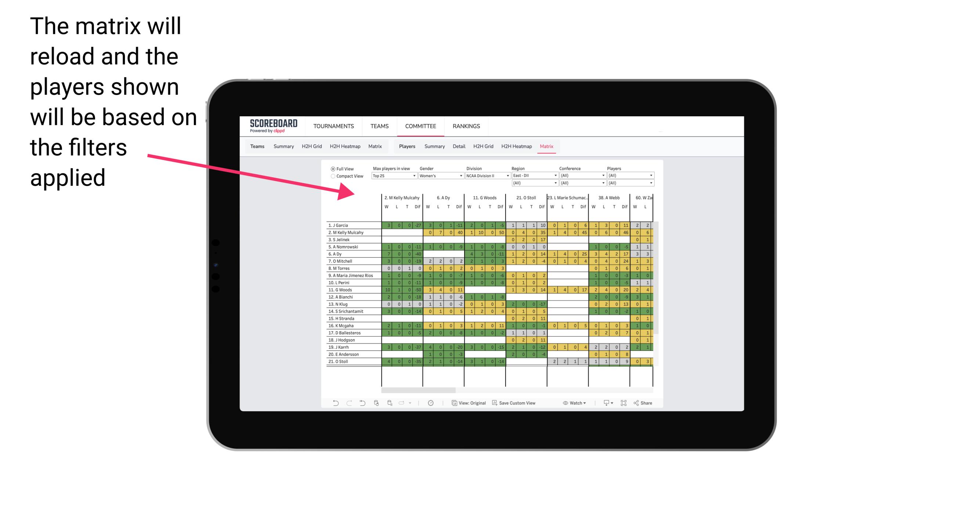Open the TOURNAMENTS menu
Screen dimensions: 980x527
(x=335, y=125)
